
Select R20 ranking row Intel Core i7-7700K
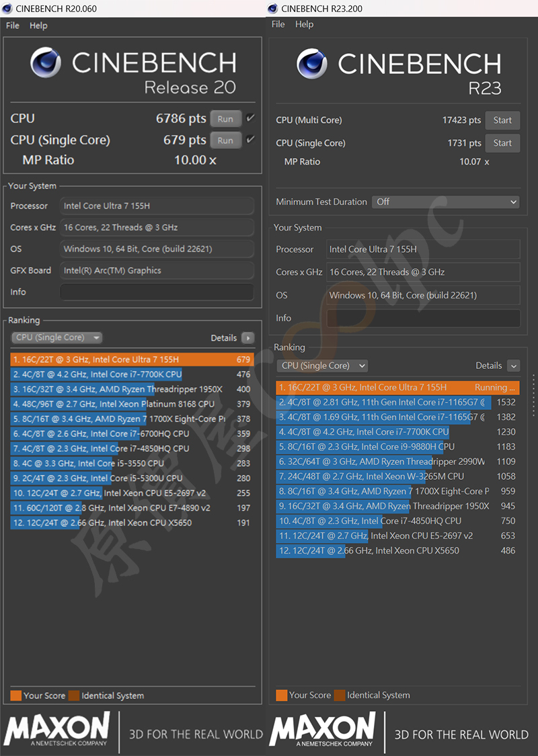pos(131,374)
